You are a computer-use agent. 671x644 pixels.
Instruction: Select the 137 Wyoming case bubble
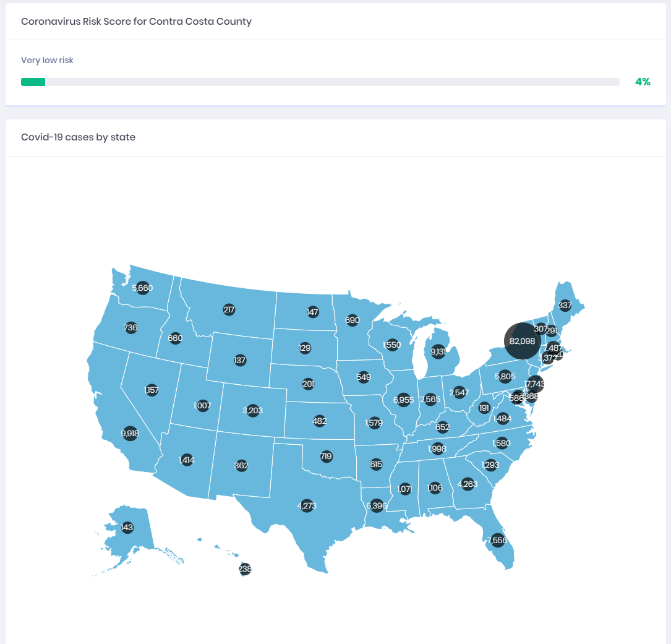240,359
